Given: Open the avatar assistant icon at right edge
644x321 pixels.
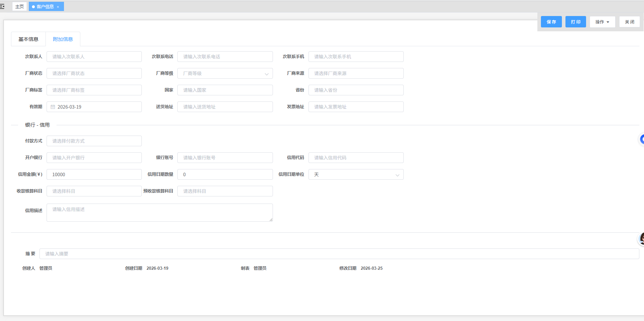Looking at the screenshot, I should 642,238.
